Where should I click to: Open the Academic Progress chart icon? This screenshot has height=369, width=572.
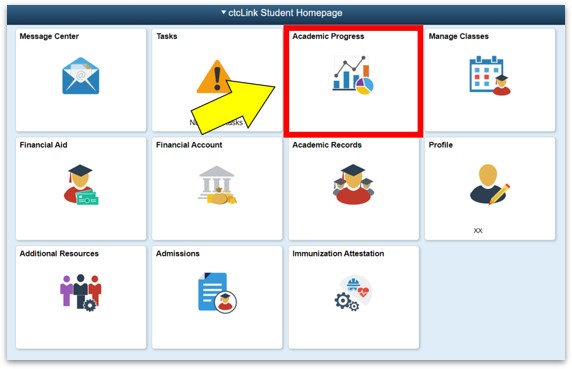click(353, 75)
